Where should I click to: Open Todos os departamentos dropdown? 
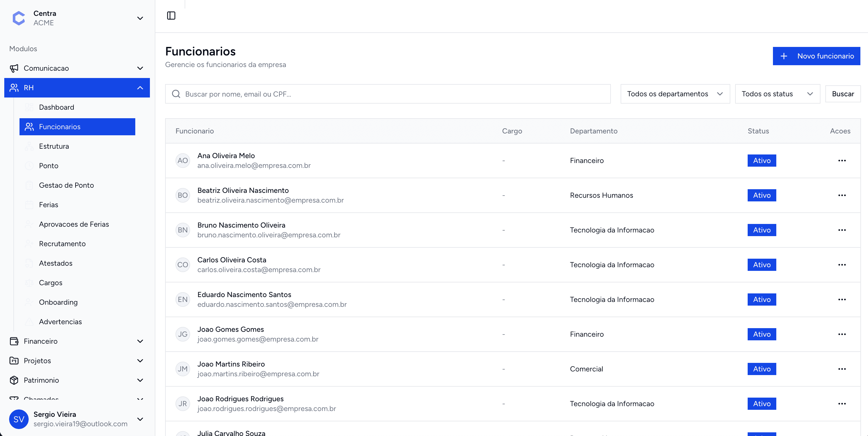point(675,94)
